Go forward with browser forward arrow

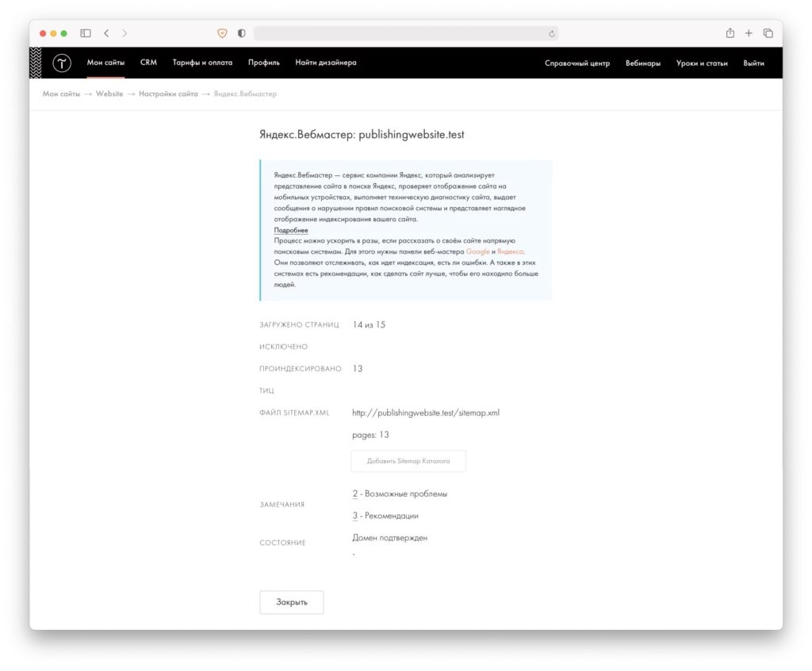pyautogui.click(x=124, y=33)
